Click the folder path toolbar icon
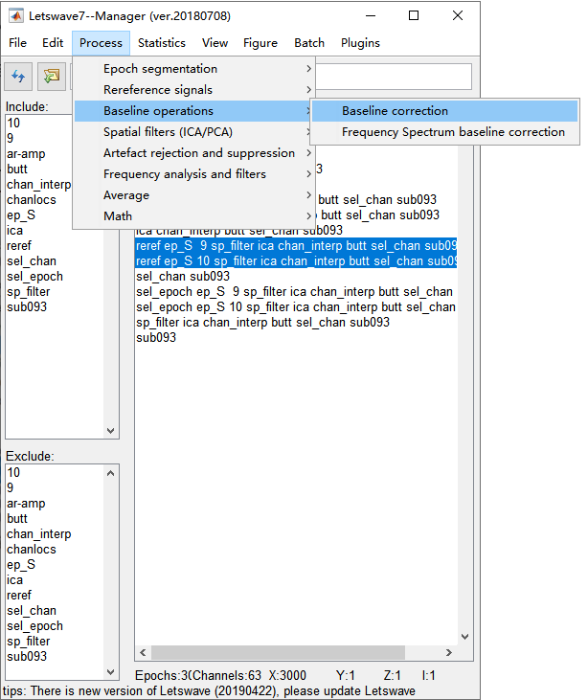Screen dimensions: 588x700 point(52,77)
